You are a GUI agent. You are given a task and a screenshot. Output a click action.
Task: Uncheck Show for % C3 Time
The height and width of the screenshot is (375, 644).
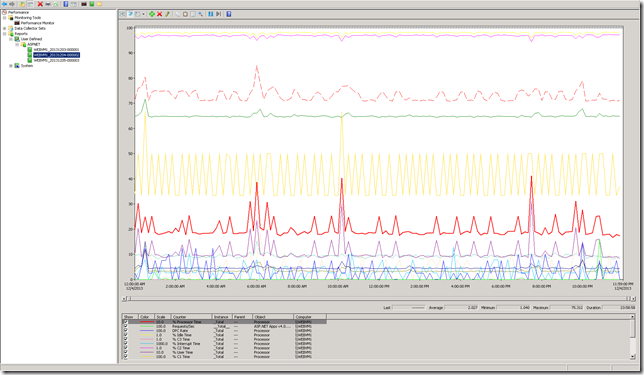[126, 339]
